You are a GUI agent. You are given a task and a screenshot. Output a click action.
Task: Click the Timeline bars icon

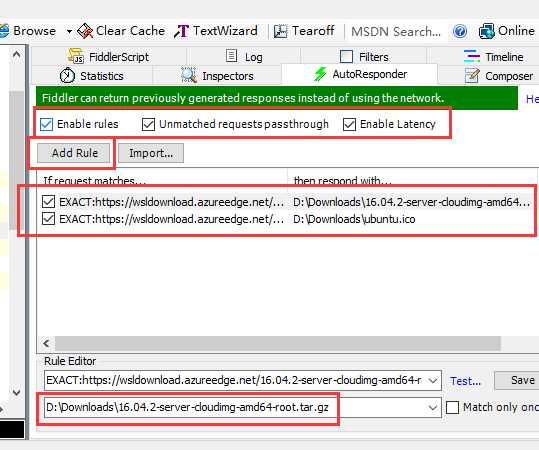[472, 56]
